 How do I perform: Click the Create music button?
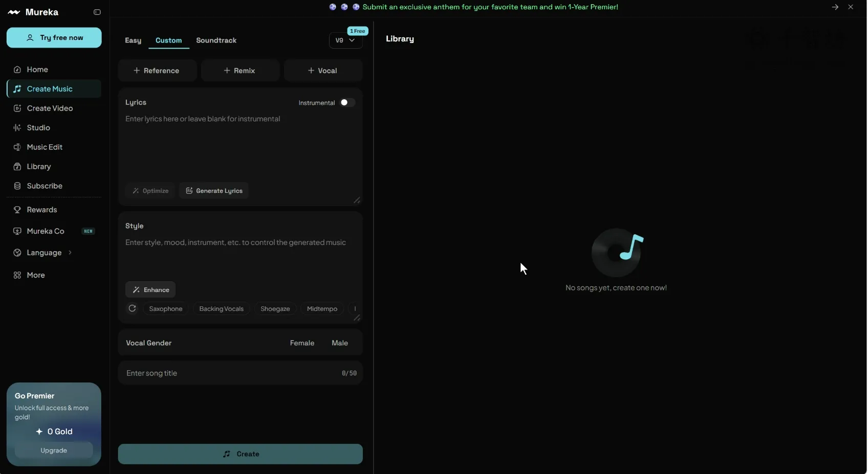coord(241,454)
